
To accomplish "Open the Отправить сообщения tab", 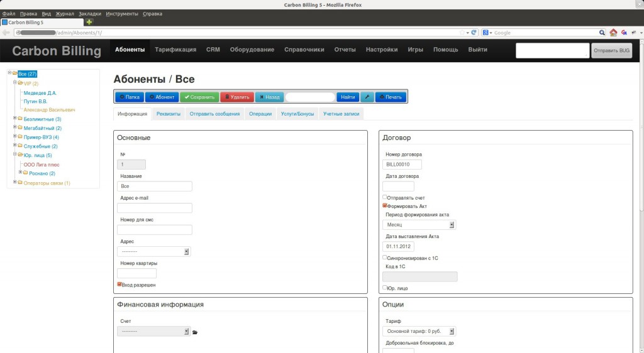I will (x=215, y=114).
